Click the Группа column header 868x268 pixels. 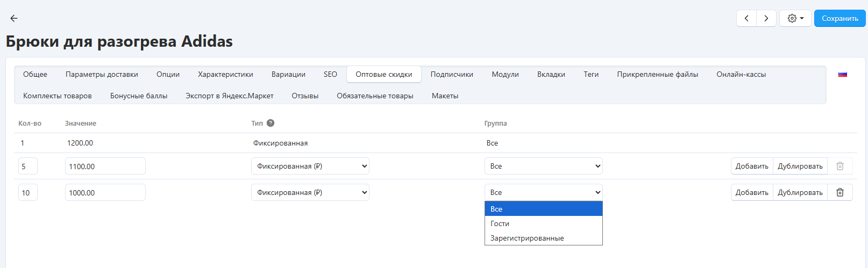495,123
